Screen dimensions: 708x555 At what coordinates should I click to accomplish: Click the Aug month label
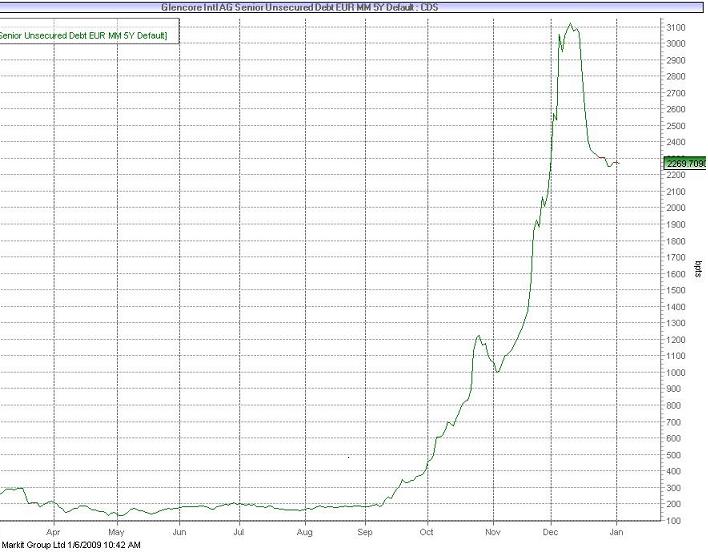(305, 533)
